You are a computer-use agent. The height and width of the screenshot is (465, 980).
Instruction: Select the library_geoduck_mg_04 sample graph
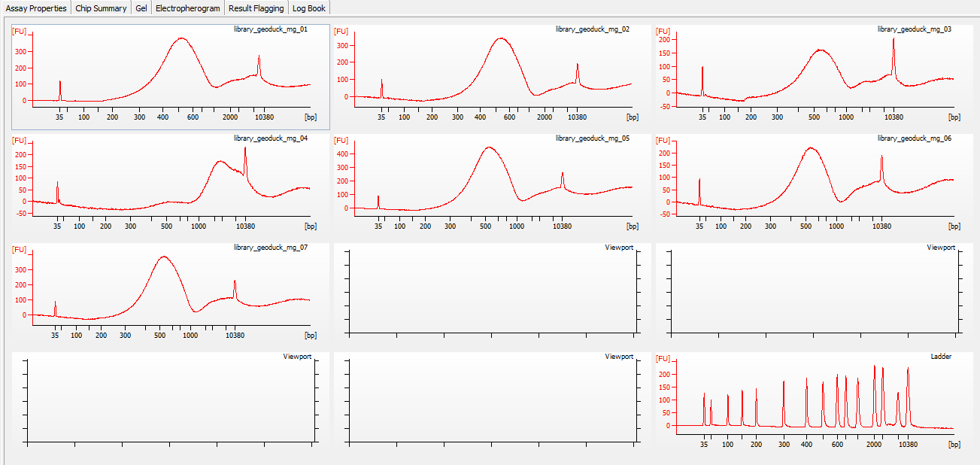pyautogui.click(x=171, y=184)
